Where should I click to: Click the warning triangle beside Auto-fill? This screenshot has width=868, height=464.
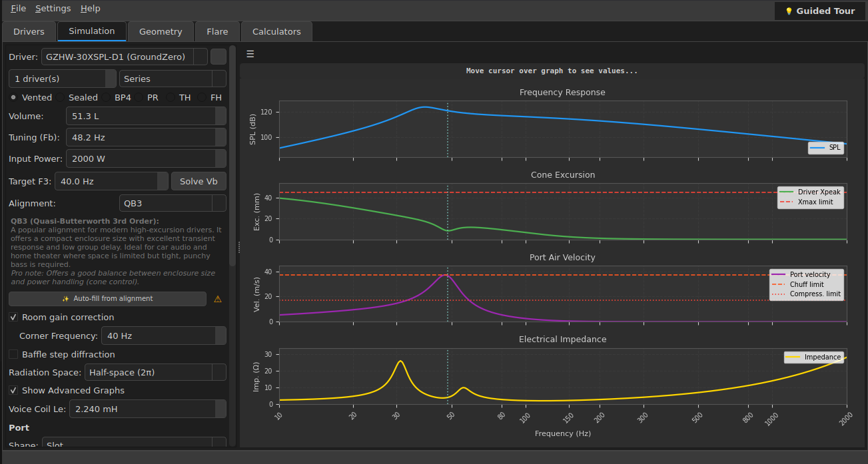coord(218,299)
